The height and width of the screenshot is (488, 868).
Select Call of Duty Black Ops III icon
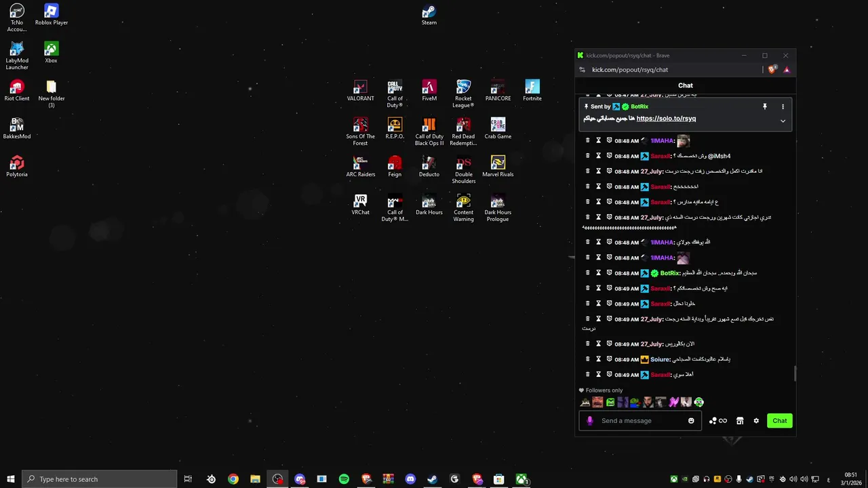[429, 131]
